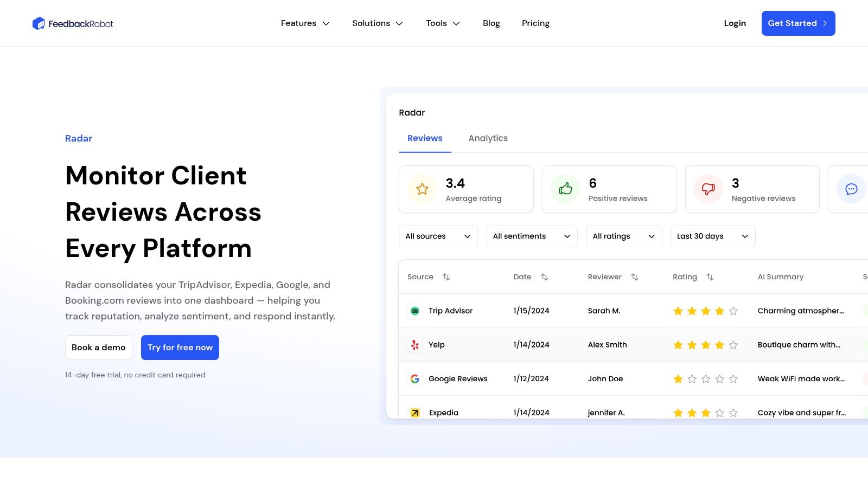
Task: Click the thumbs-down icon on Negative reviews card
Action: [x=708, y=189]
